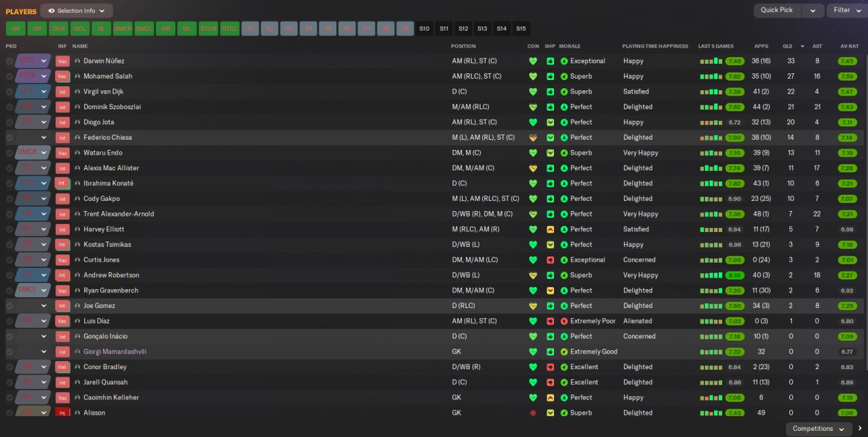
Task: Toggle the selection checkmark for Gonçalo Inácio
Action: 9,336
